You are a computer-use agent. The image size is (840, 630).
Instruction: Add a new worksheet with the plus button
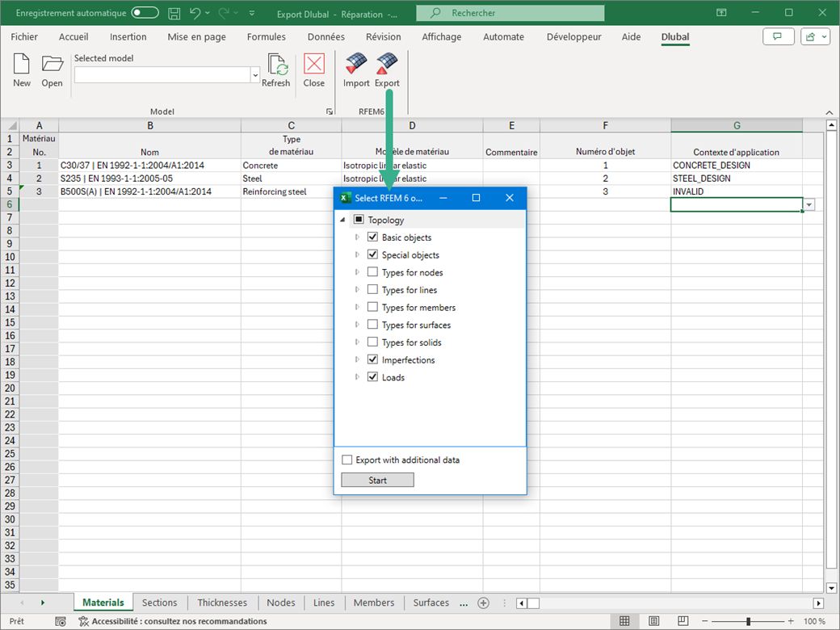click(483, 603)
